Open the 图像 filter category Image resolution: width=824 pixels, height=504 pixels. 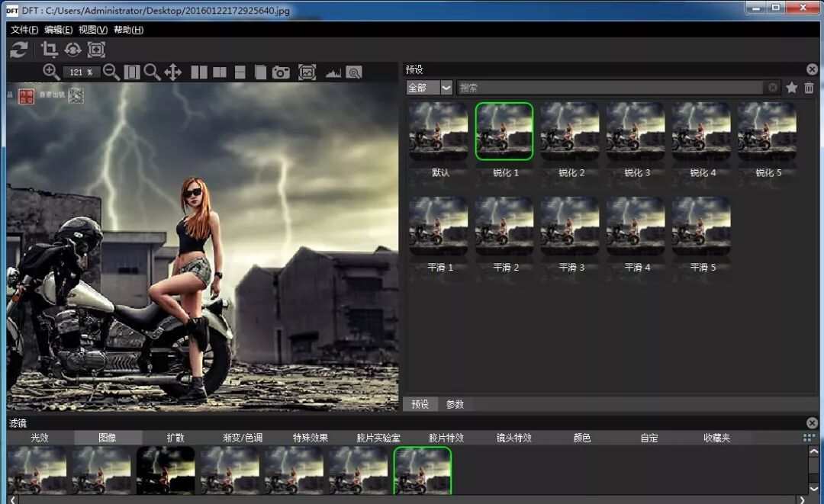(108, 438)
